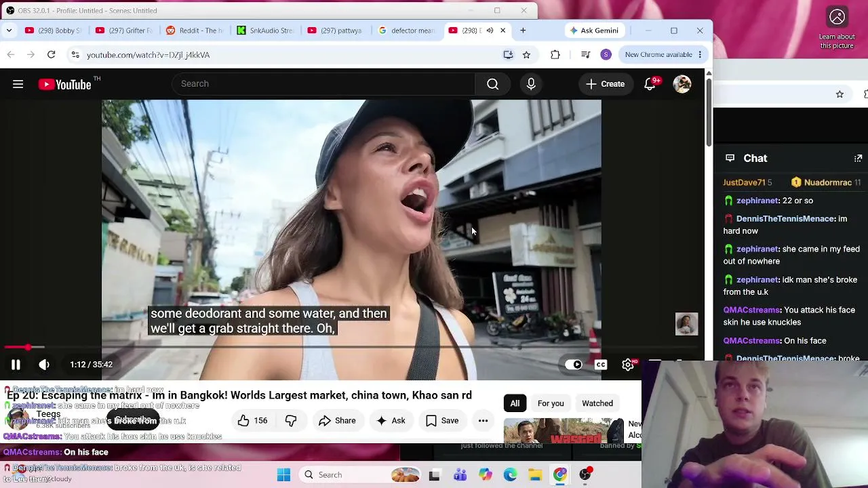The image size is (868, 488).
Task: Click the Share button under the video
Action: tap(337, 421)
